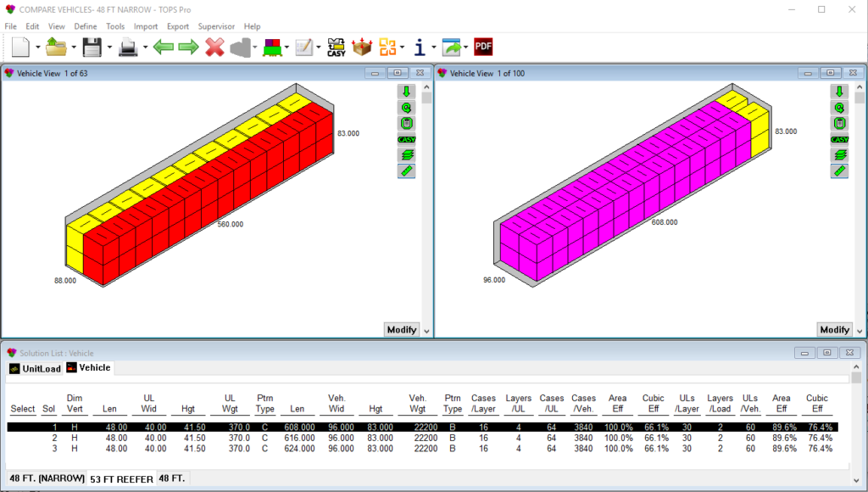Click clipboard icon in left Vehicle View
Image resolution: width=868 pixels, height=492 pixels.
click(406, 124)
